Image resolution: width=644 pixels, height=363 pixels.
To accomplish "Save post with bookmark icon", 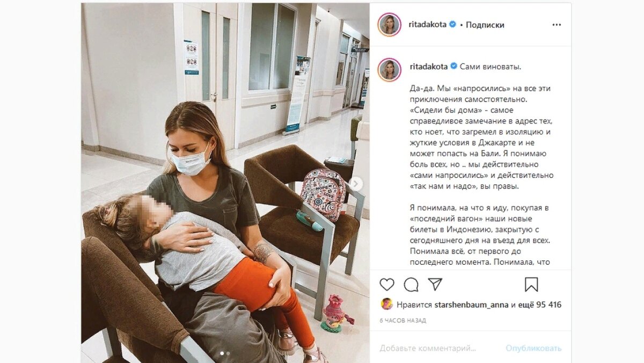I will (x=531, y=285).
